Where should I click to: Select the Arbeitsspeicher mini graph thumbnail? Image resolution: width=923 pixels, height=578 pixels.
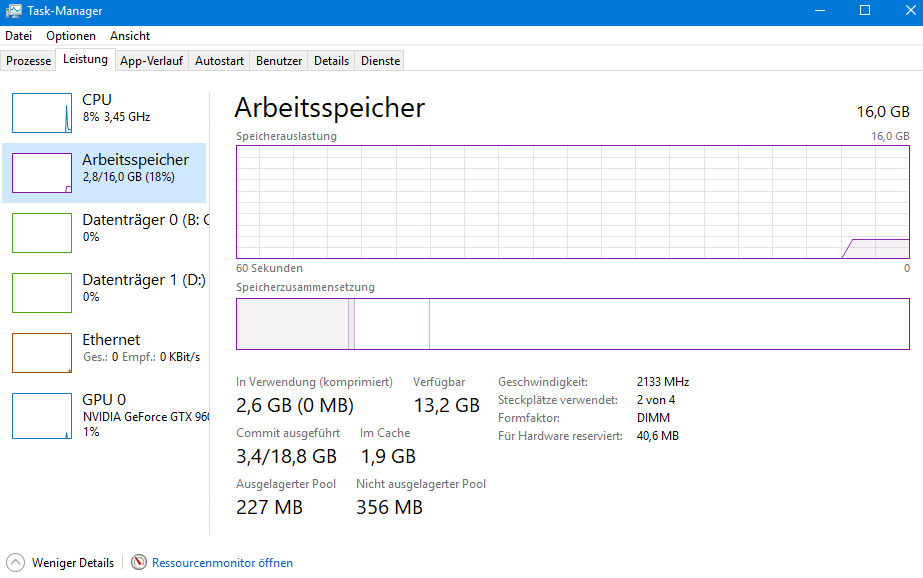point(42,173)
